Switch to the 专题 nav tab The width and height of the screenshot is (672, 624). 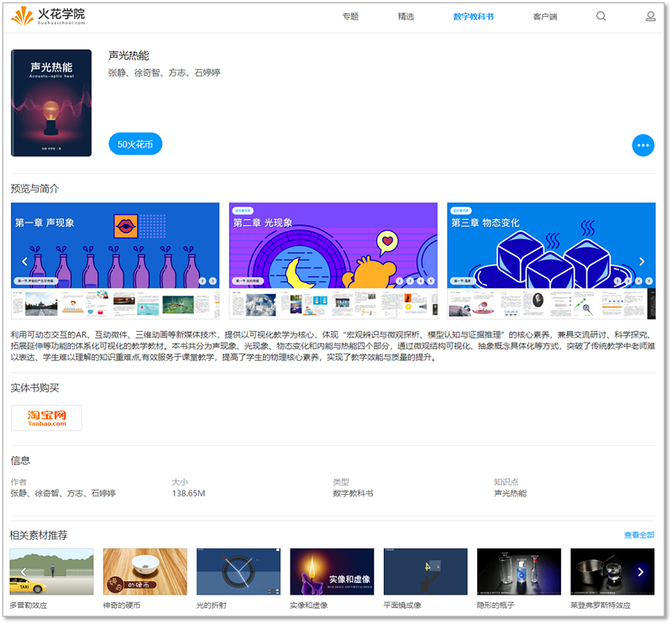[x=350, y=17]
